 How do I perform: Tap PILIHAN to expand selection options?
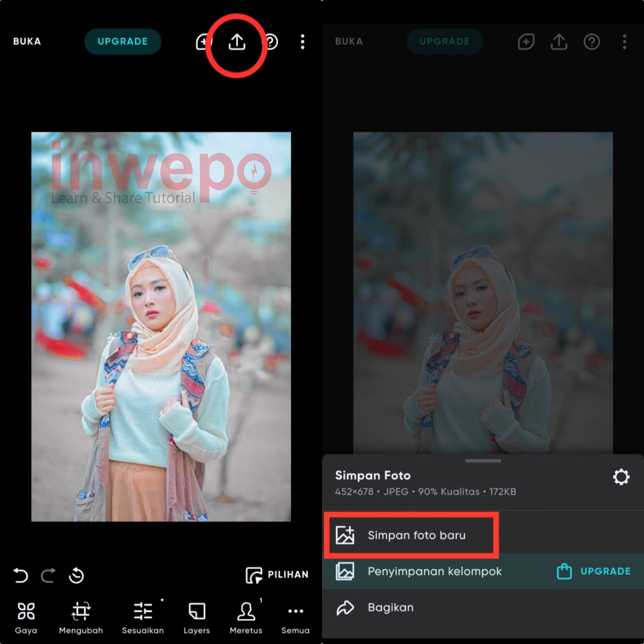[276, 575]
